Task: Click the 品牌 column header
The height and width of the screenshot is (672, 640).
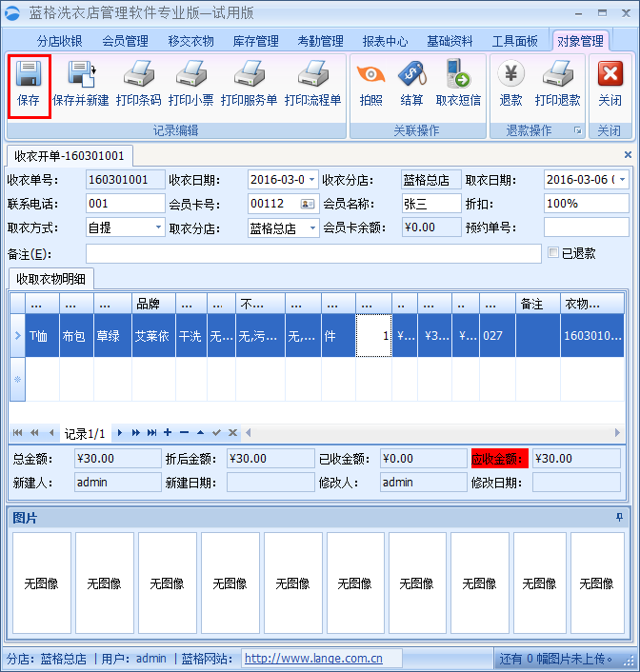Action: coord(153,304)
